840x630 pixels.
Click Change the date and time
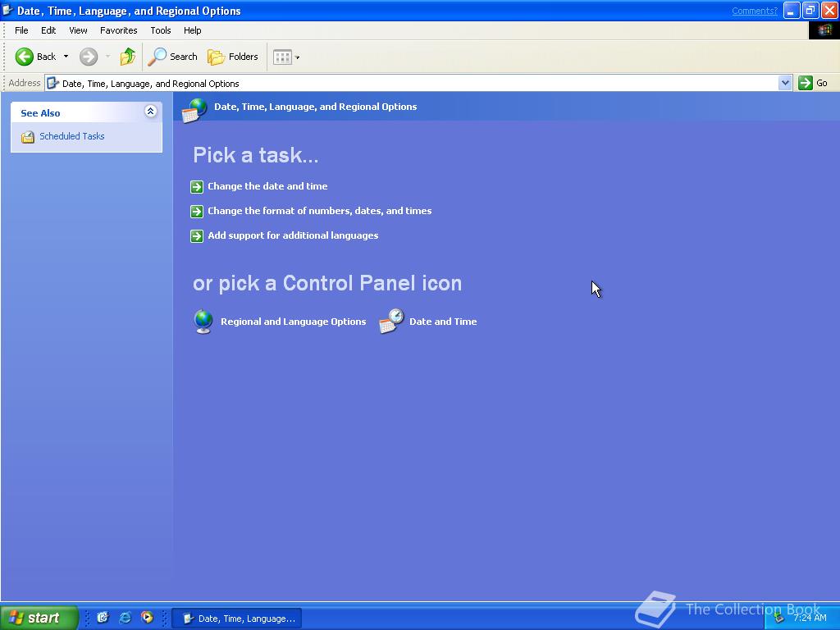(267, 186)
